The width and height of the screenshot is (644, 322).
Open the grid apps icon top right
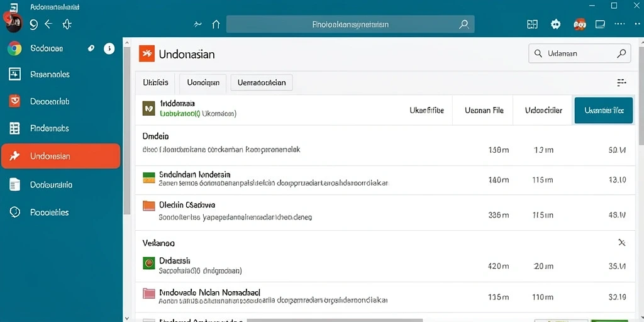point(532,25)
